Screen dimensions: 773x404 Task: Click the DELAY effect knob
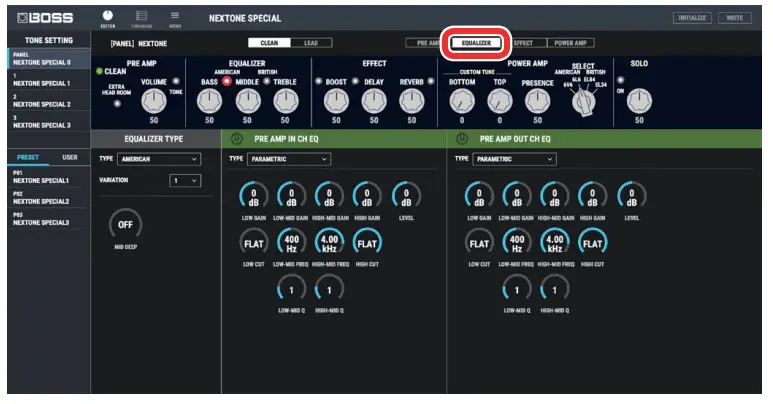coord(374,101)
